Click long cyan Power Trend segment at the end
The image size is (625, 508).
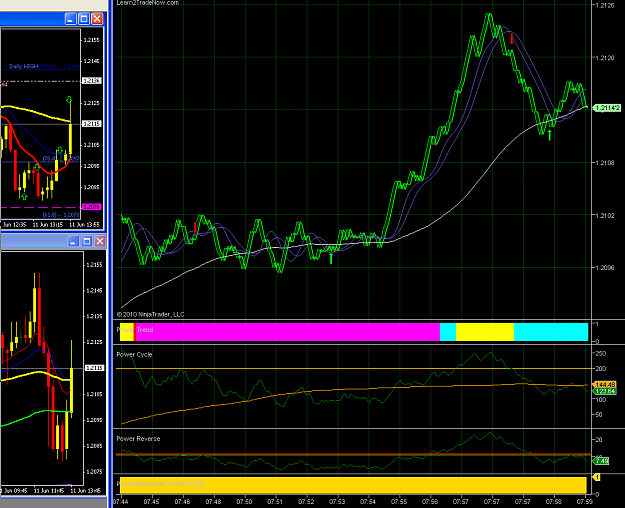click(x=551, y=332)
